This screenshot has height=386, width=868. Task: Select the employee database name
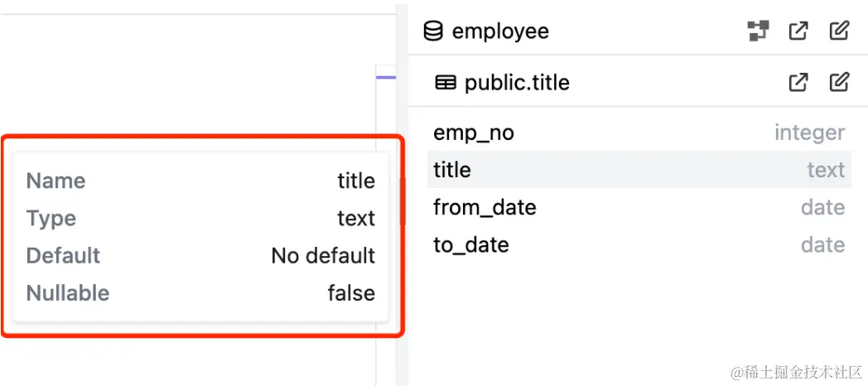point(500,31)
